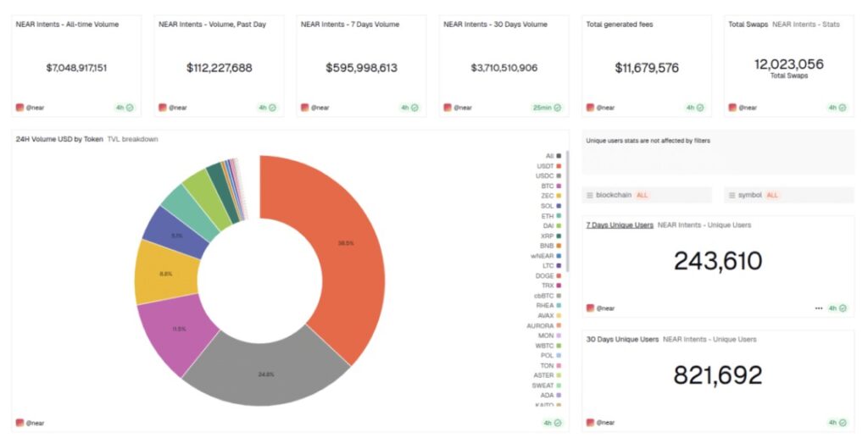Open the 30 Days Unique Users title
Image resolution: width=868 pixels, height=444 pixels.
(622, 340)
